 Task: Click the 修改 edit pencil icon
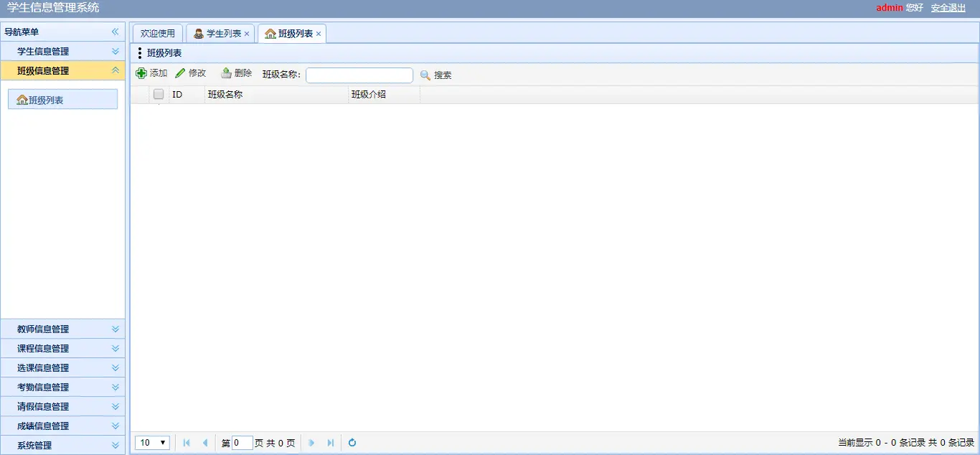pos(181,73)
